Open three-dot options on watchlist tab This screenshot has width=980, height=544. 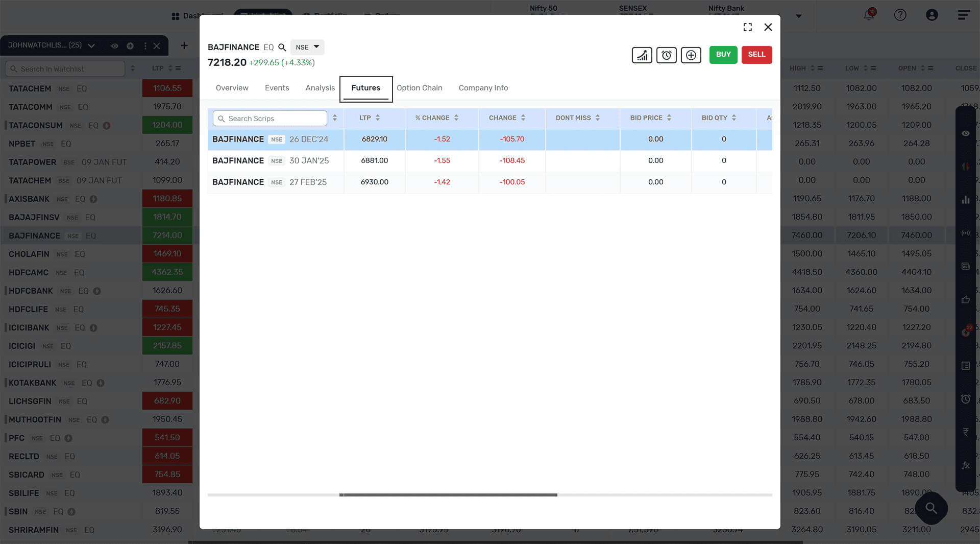[145, 46]
